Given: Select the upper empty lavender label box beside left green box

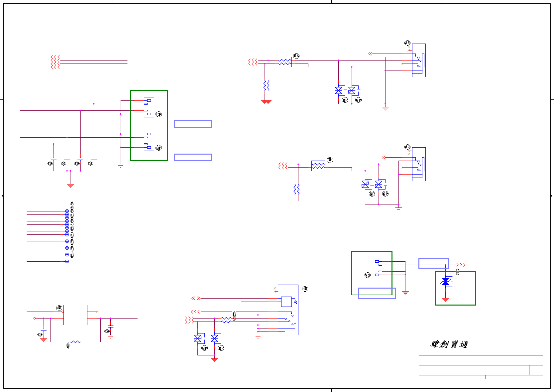Looking at the screenshot, I should click(x=193, y=124).
